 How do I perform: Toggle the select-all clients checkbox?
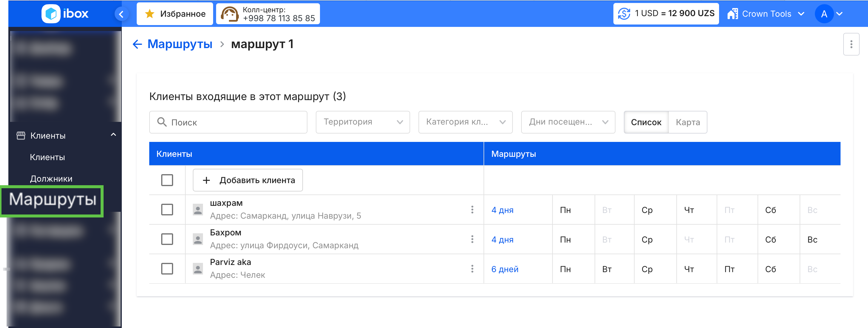167,180
